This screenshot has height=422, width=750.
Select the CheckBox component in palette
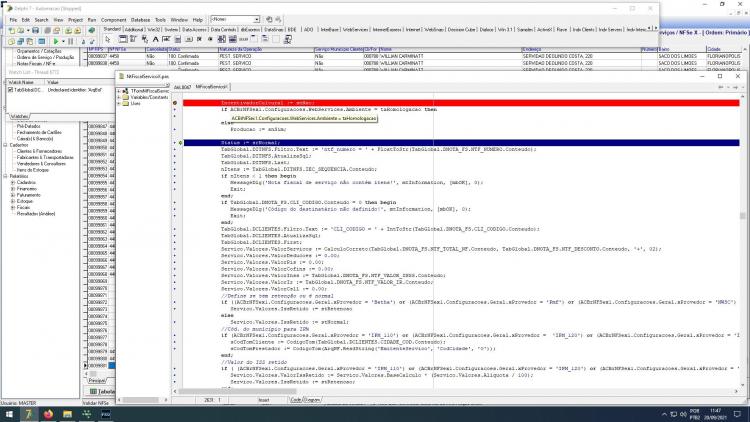click(x=199, y=39)
